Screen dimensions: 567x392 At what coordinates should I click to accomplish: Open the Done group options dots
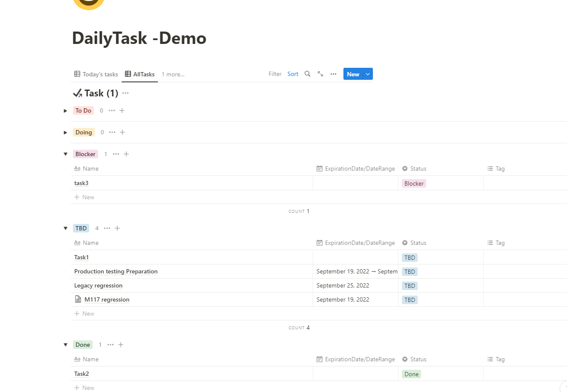click(x=110, y=345)
